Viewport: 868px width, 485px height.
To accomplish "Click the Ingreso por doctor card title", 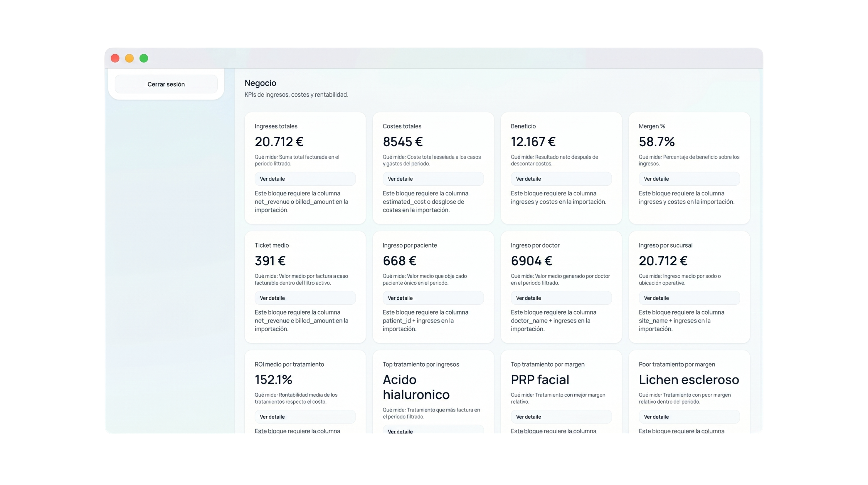I will [535, 245].
